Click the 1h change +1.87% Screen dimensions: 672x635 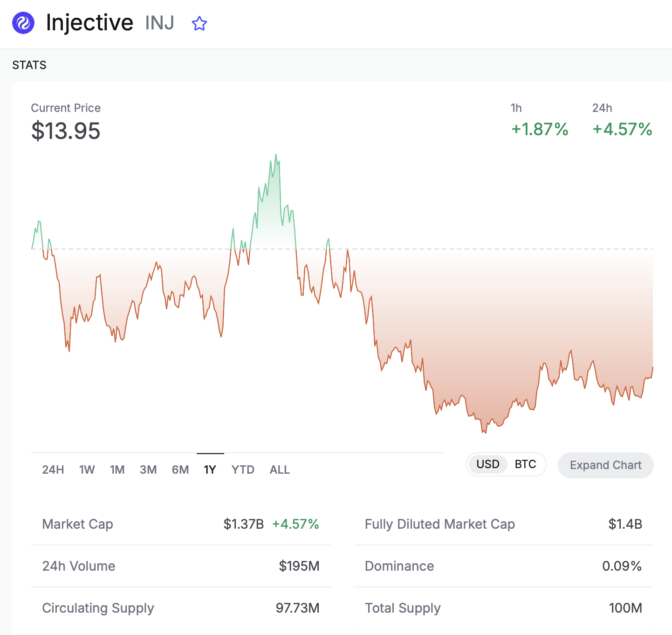[540, 129]
